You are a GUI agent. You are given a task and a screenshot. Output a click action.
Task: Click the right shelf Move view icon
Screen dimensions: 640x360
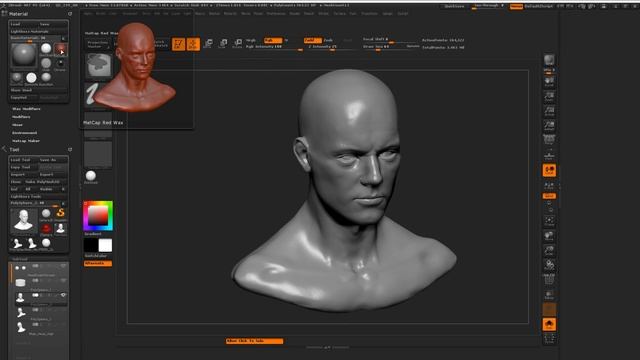click(549, 236)
